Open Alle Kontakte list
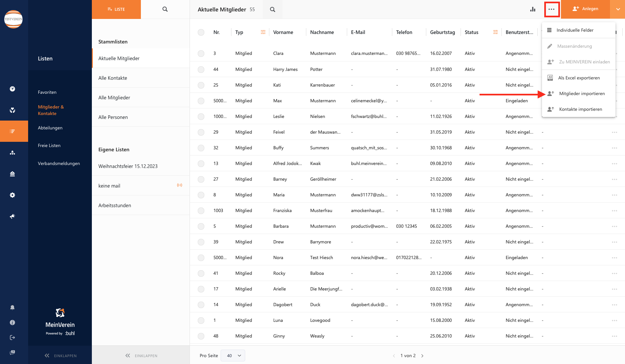The width and height of the screenshot is (625, 364). coord(141,78)
